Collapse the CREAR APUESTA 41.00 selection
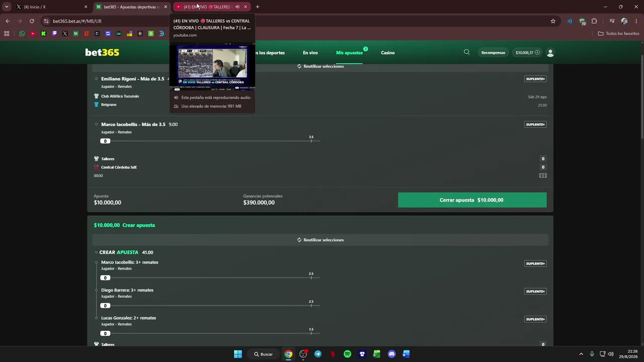 point(96,252)
